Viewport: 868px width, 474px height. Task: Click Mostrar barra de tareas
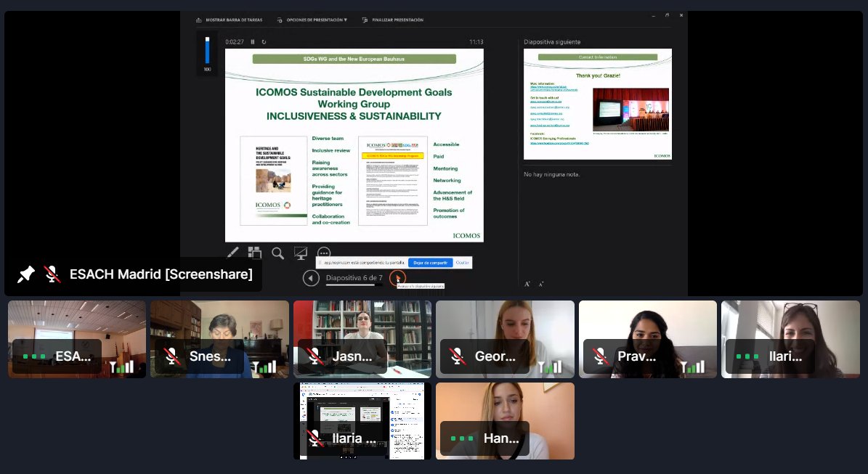(x=230, y=20)
